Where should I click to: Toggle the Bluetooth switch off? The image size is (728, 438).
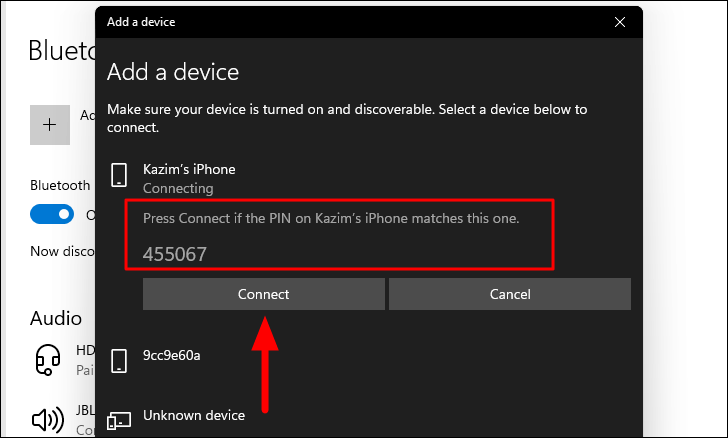point(52,214)
